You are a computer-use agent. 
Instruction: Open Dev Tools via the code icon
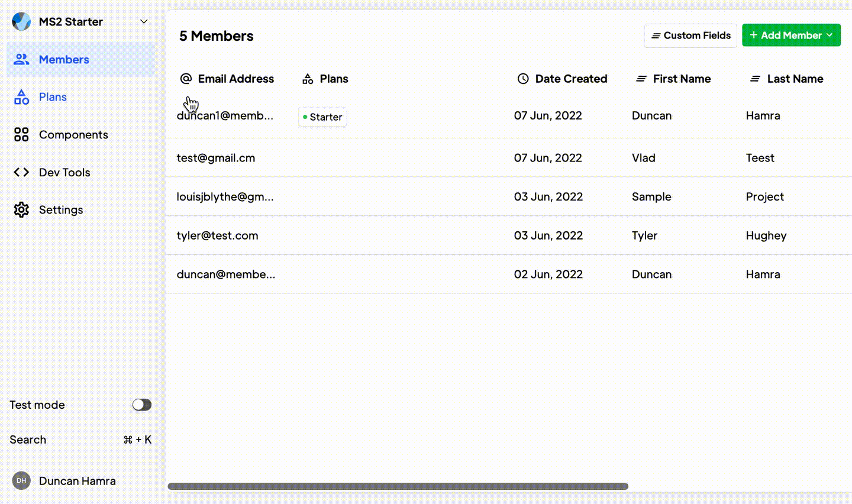coord(21,172)
